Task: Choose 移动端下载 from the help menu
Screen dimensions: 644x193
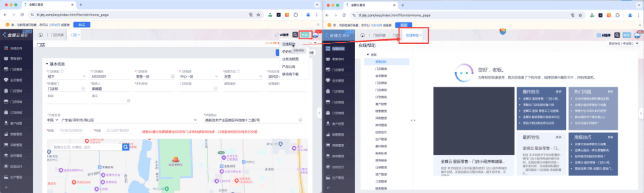Action: [x=291, y=74]
